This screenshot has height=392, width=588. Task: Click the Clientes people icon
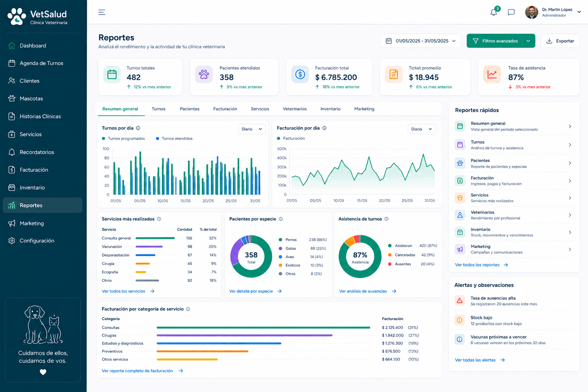point(12,81)
